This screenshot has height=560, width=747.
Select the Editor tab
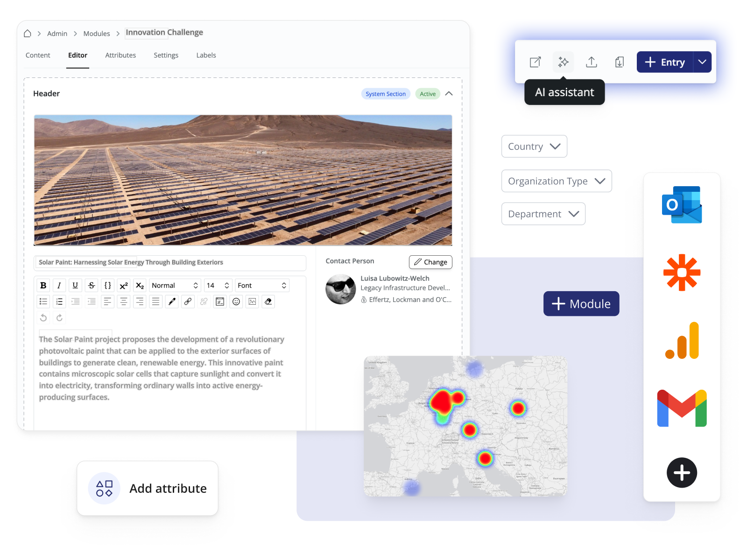pyautogui.click(x=78, y=55)
